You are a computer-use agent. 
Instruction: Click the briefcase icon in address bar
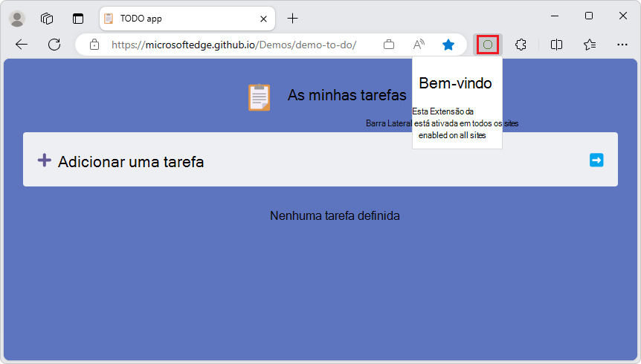389,45
